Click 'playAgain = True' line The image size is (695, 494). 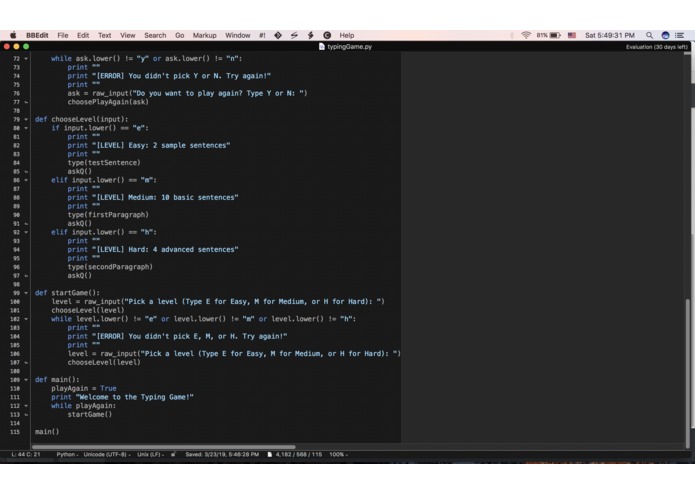pyautogui.click(x=84, y=388)
